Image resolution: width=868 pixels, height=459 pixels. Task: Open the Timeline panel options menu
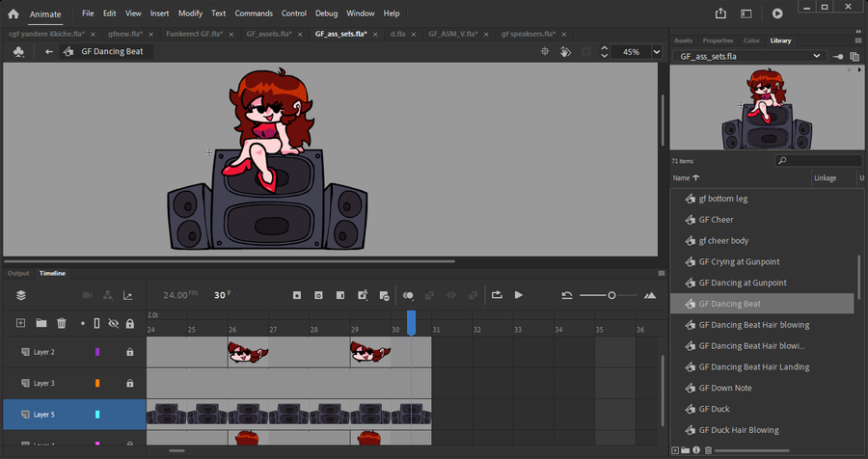[661, 274]
